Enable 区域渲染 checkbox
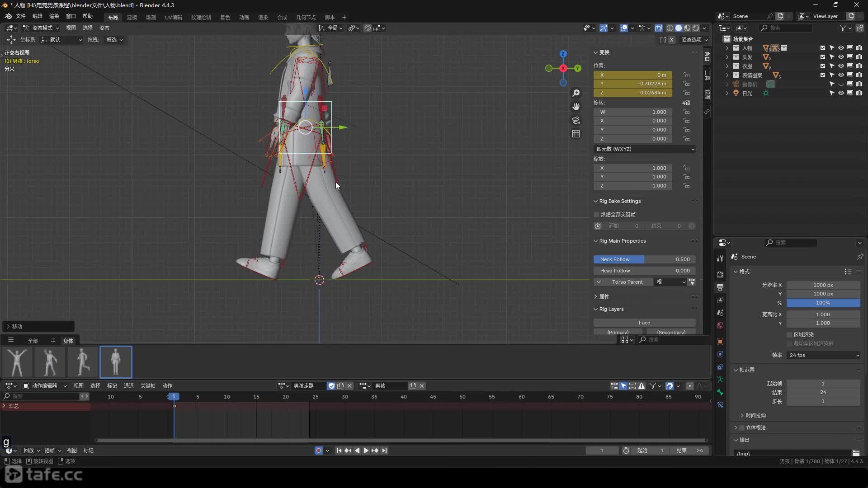This screenshot has width=868, height=488. click(x=790, y=335)
